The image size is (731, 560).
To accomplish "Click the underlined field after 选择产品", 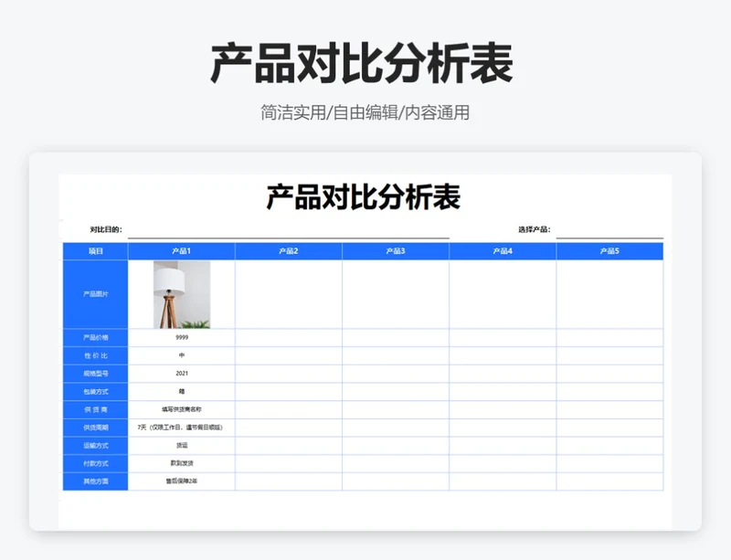I will 609,230.
